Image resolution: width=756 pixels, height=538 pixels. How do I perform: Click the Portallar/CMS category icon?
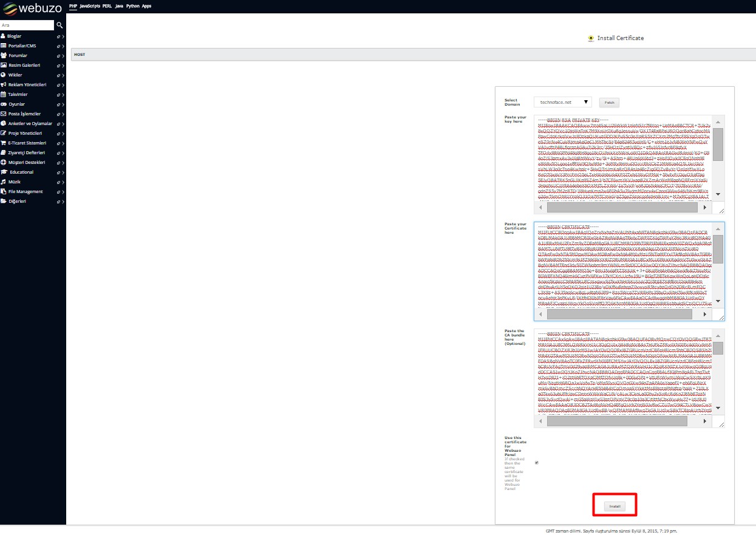click(x=3, y=46)
